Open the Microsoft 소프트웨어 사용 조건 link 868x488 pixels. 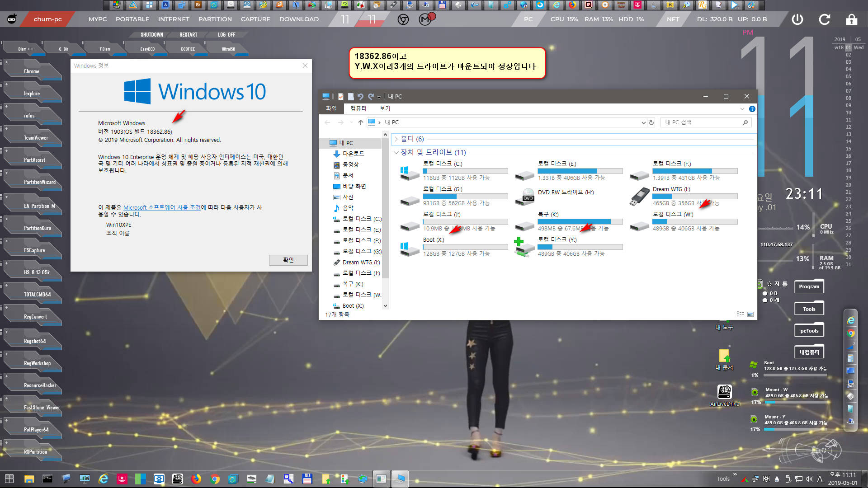(x=162, y=207)
